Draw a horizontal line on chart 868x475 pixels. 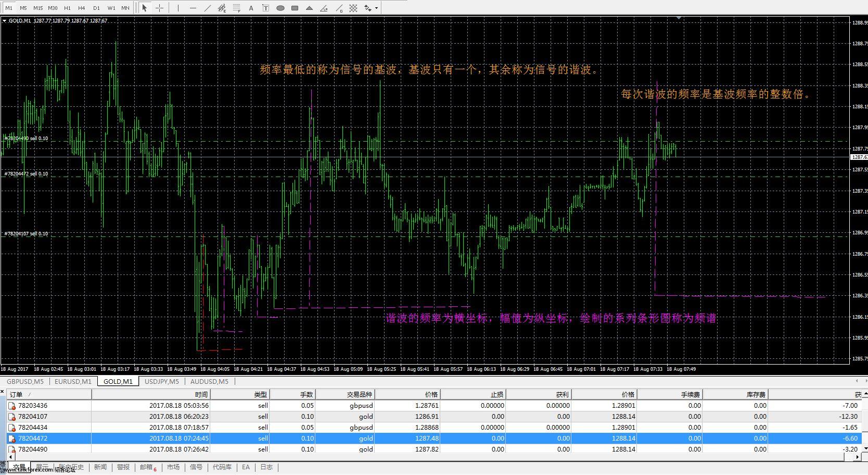tap(193, 8)
